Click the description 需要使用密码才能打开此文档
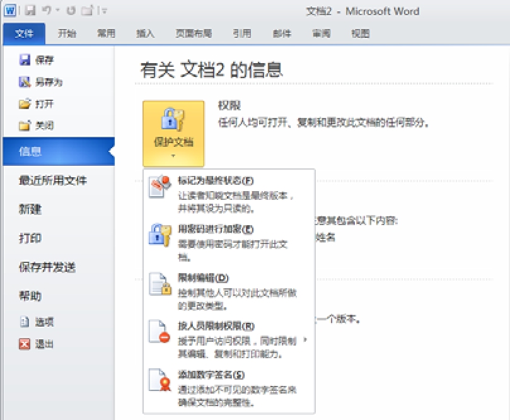Viewport: 510px width, 420px height. (233, 250)
